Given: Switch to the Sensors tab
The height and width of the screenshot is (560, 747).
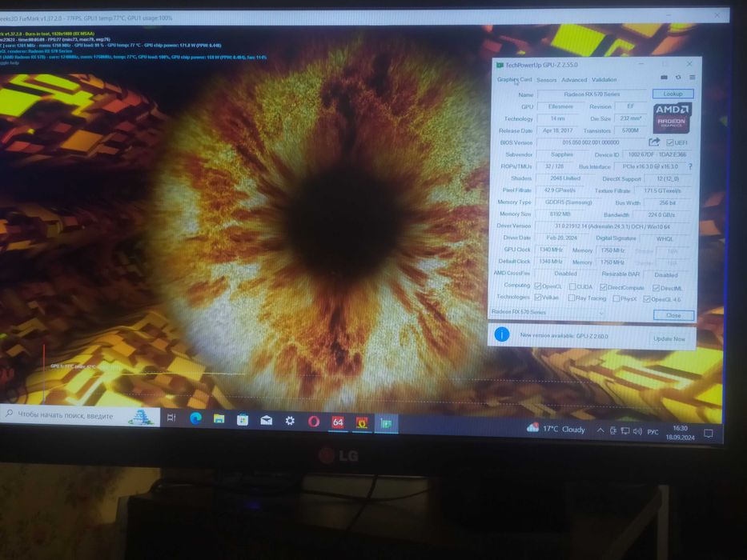Looking at the screenshot, I should pos(546,79).
